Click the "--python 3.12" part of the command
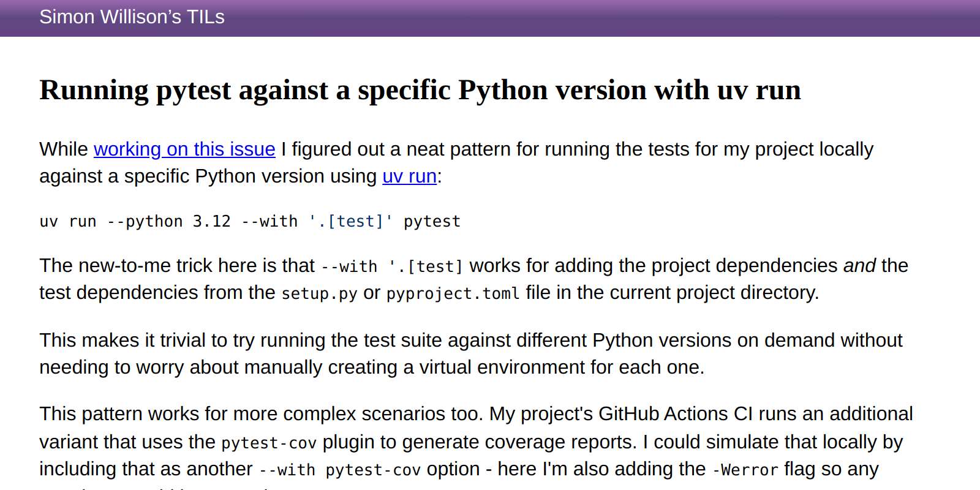Viewport: 980px width, 490px height. (x=169, y=221)
